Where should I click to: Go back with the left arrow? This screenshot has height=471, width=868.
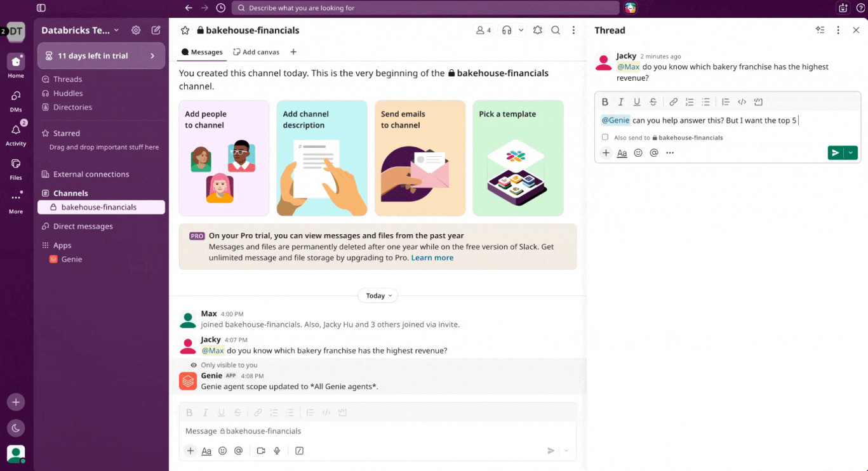pos(188,8)
